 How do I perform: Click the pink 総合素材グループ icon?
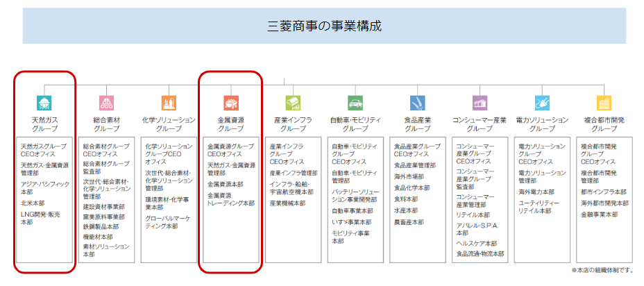[106, 103]
